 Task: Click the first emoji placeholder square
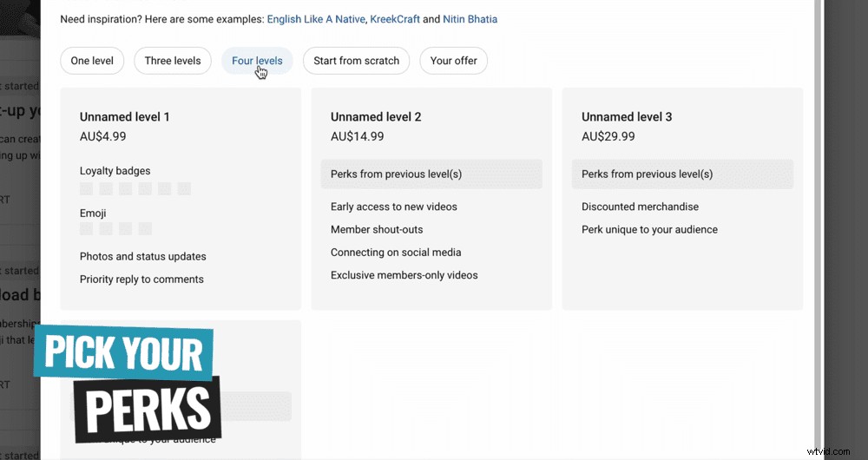pyautogui.click(x=87, y=229)
